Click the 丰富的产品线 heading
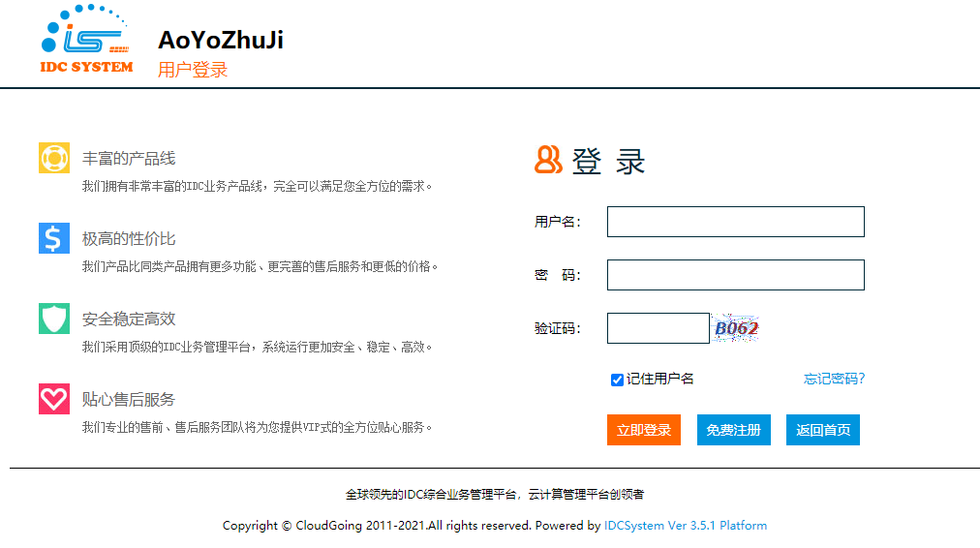Viewport: 980px width, 548px height. tap(129, 159)
